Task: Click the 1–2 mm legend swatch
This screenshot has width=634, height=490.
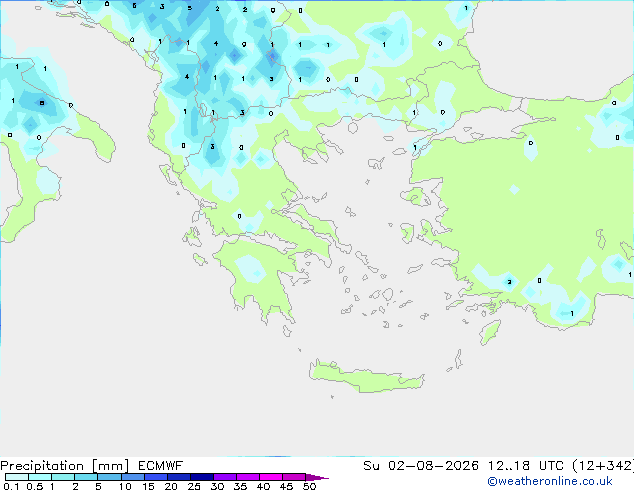Action: (63, 477)
